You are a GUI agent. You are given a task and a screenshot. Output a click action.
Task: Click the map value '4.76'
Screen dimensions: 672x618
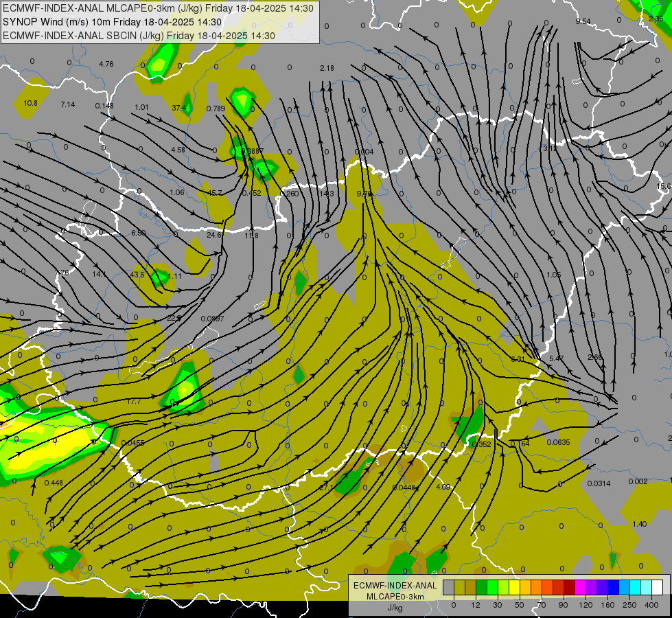click(106, 64)
